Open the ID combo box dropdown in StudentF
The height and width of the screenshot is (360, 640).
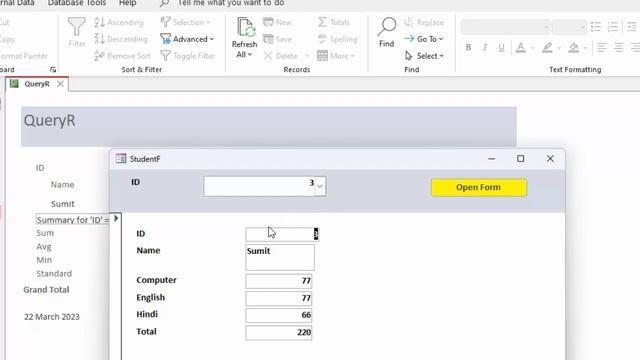pos(320,187)
